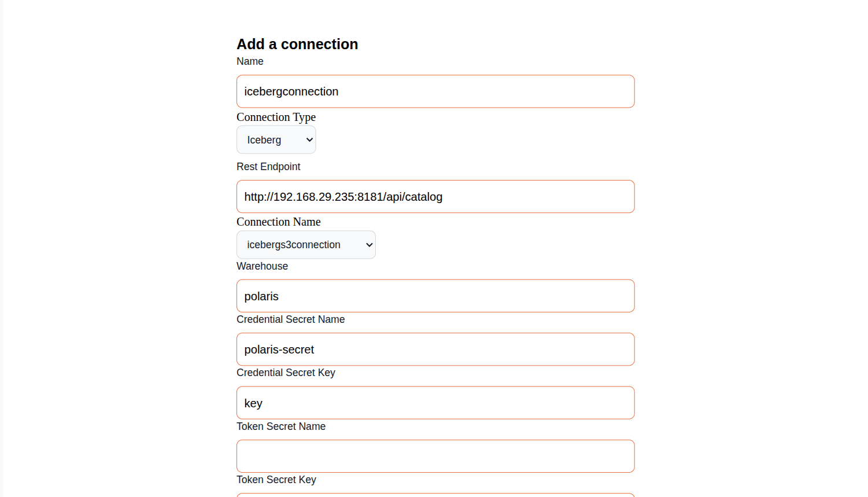Open the Iceberg connection type dropdown

pyautogui.click(x=276, y=140)
